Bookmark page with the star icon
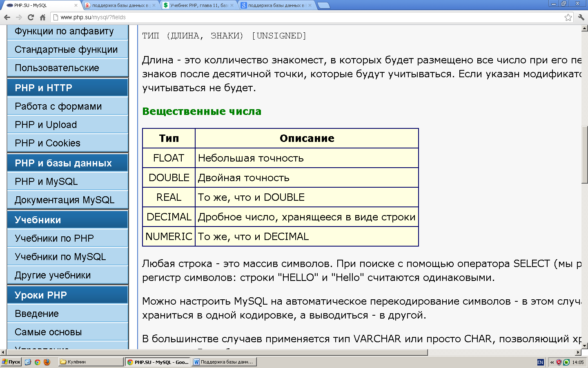Image resolution: width=588 pixels, height=368 pixels. (568, 17)
